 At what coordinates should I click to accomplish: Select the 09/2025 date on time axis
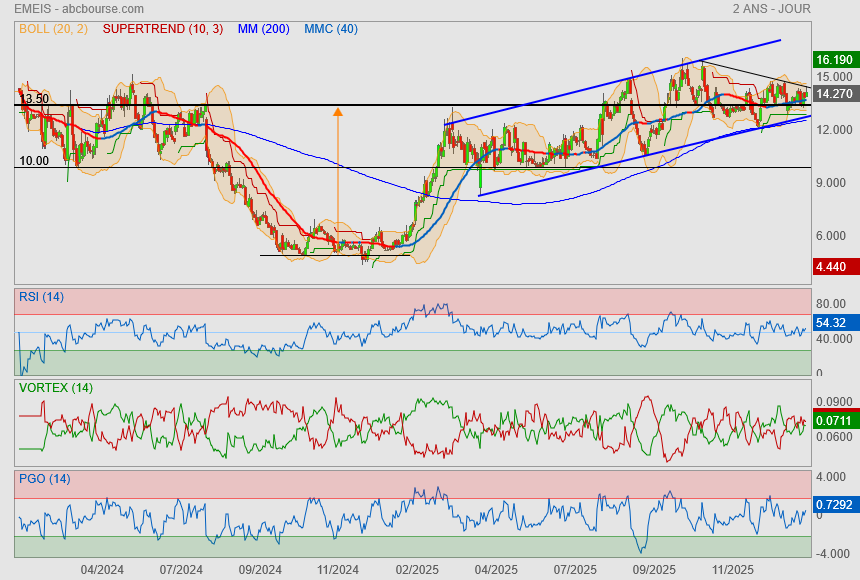pyautogui.click(x=653, y=569)
